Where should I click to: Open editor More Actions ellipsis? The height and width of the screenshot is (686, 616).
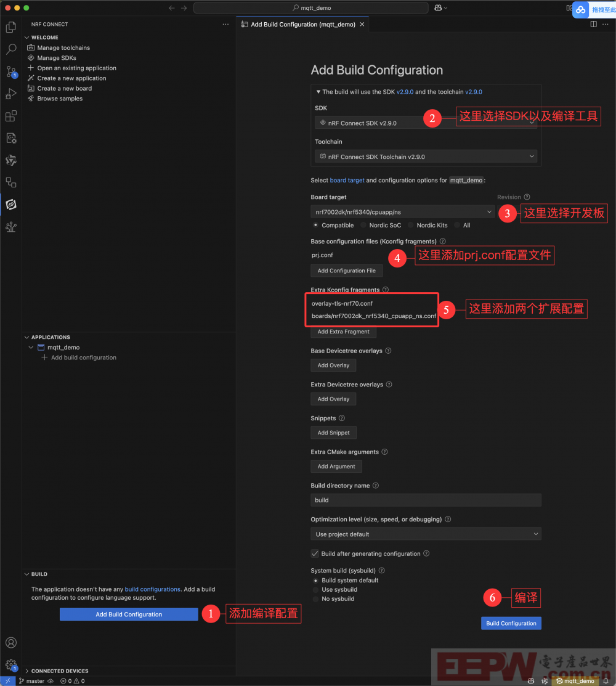point(606,24)
